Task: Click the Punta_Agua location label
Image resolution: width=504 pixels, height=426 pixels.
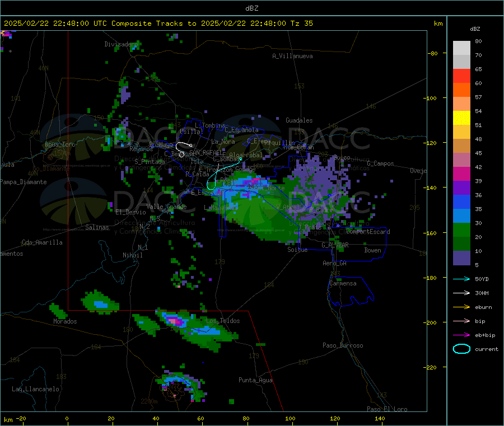Action: (x=255, y=380)
